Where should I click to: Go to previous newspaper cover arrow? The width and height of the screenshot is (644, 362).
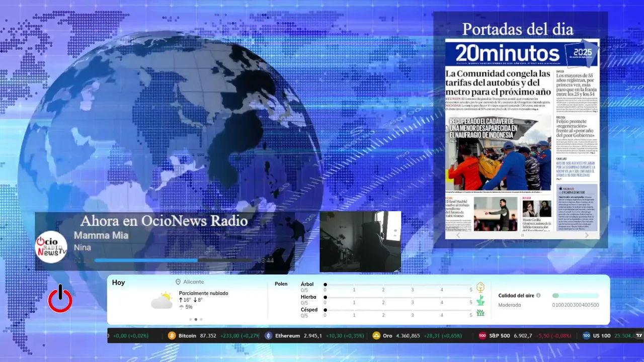[458, 235]
